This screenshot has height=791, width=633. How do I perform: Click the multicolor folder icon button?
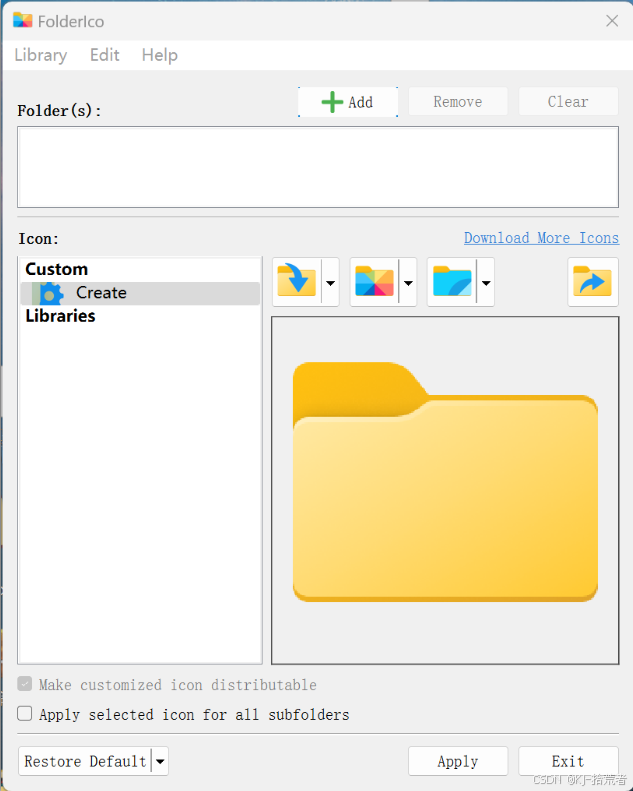point(375,282)
